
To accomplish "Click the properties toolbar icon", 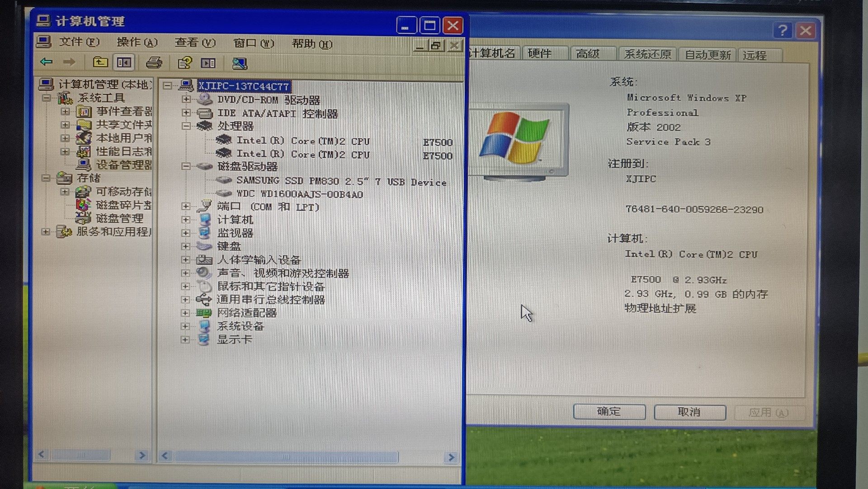I will 184,63.
